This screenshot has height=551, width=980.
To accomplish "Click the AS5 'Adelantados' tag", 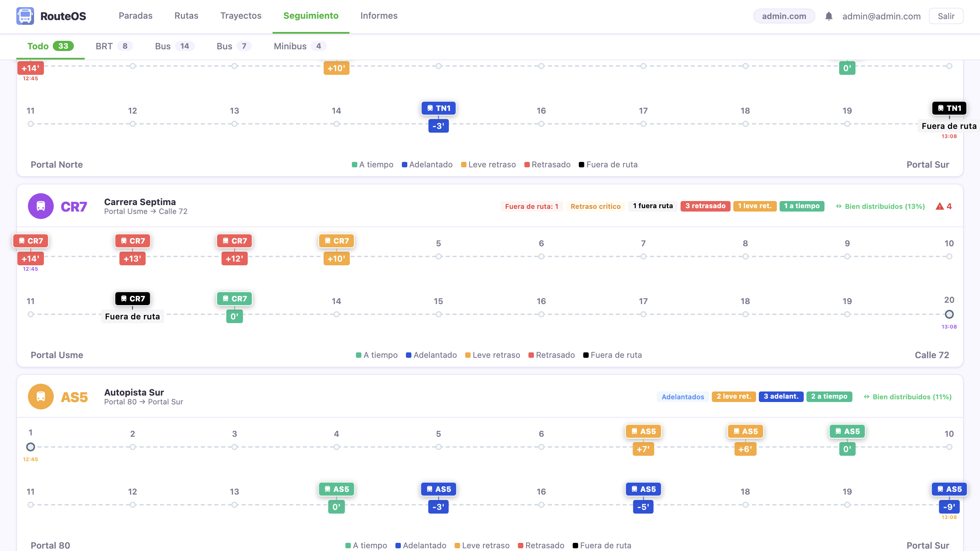I will 683,397.
